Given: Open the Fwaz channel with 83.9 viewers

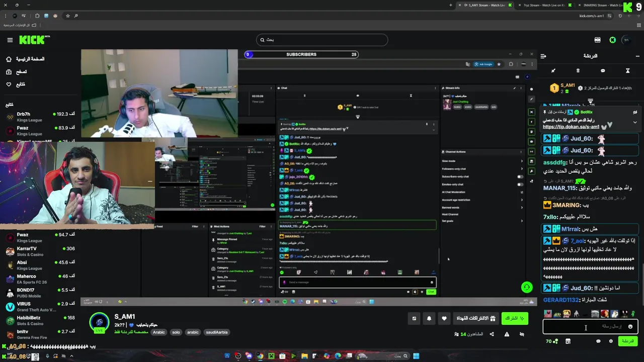Looking at the screenshot, I should (x=40, y=131).
